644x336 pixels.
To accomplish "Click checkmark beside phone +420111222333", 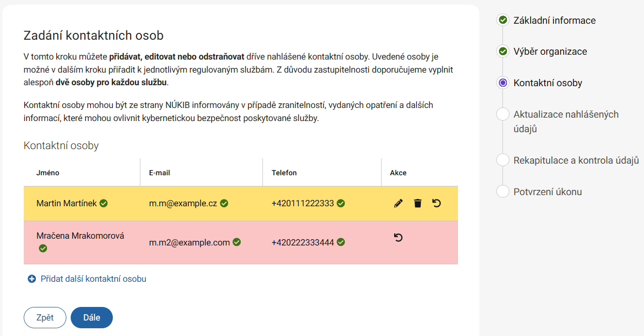I will 341,203.
